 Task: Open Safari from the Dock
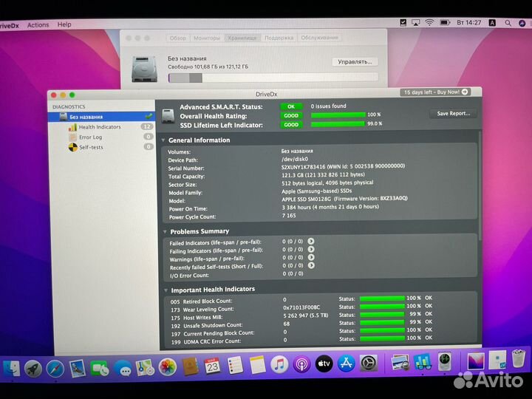coord(55,369)
